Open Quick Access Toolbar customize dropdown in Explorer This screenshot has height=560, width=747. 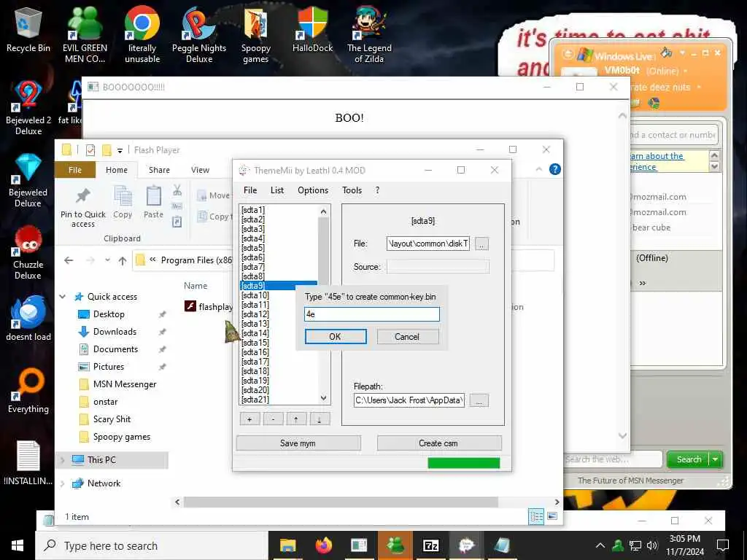click(x=120, y=150)
